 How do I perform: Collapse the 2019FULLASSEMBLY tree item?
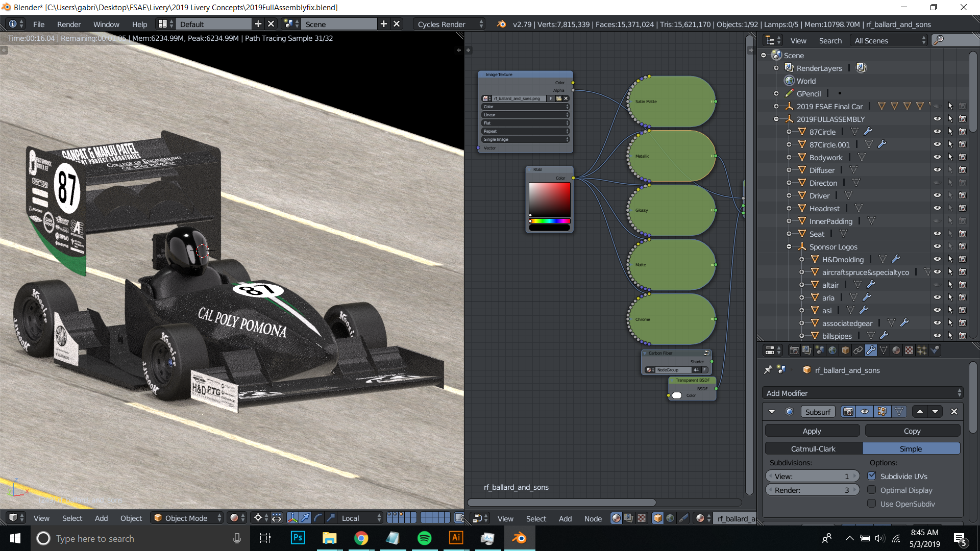click(x=776, y=119)
